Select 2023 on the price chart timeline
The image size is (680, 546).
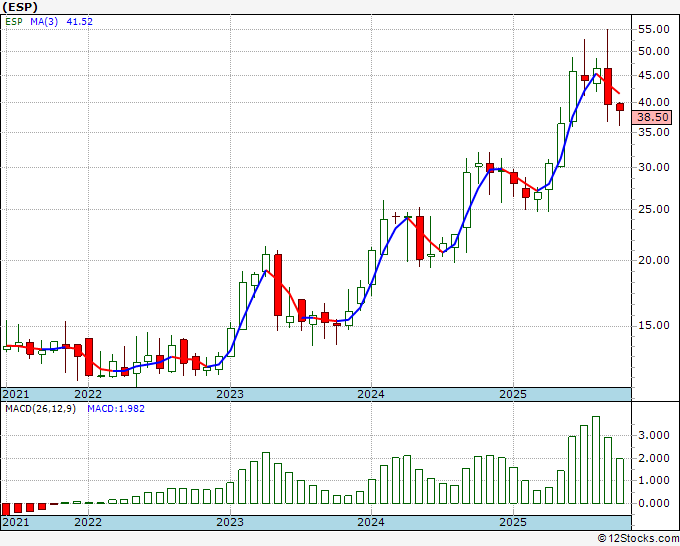pos(230,394)
